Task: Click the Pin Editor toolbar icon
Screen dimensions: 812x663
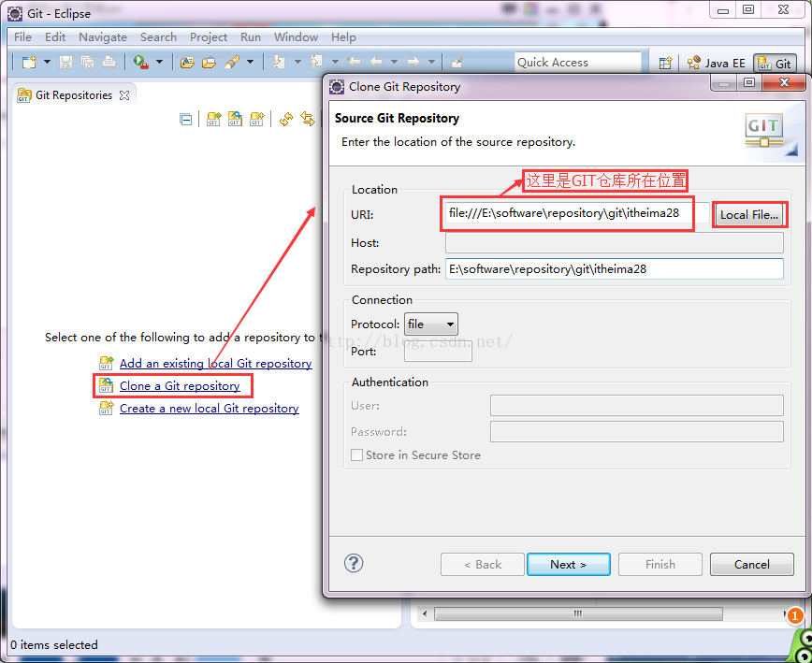Action: pyautogui.click(x=457, y=63)
